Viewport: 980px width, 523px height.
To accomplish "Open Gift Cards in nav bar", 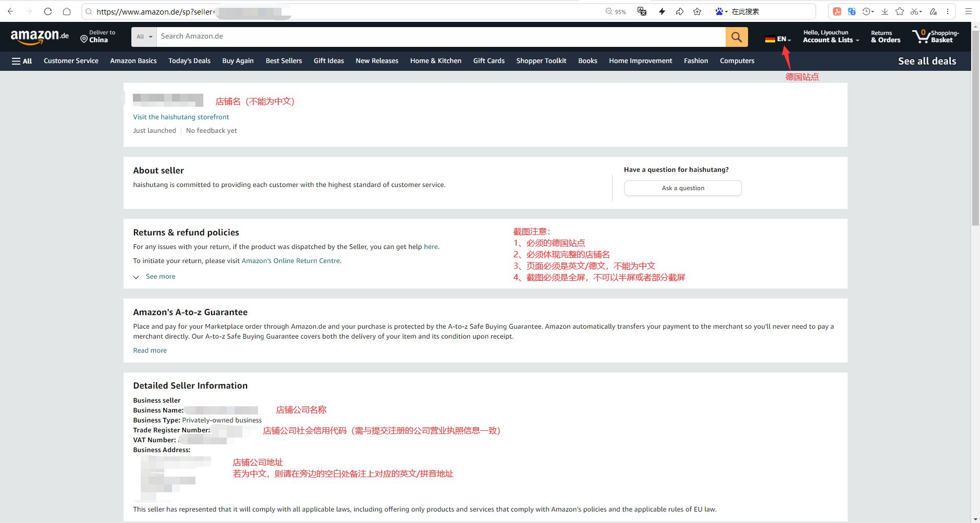I will pos(489,61).
